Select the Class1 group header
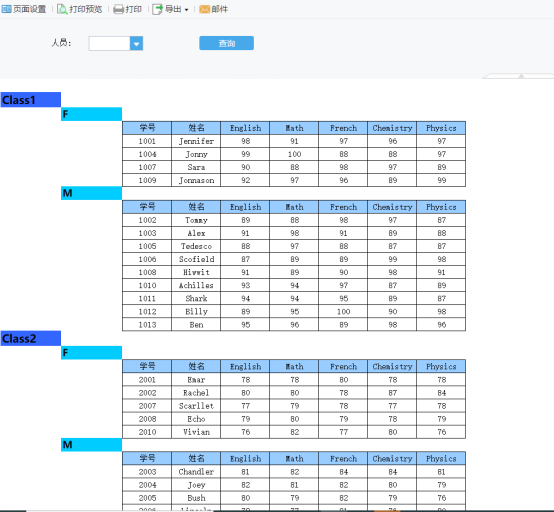Screen dimensions: 554x512 coord(31,100)
